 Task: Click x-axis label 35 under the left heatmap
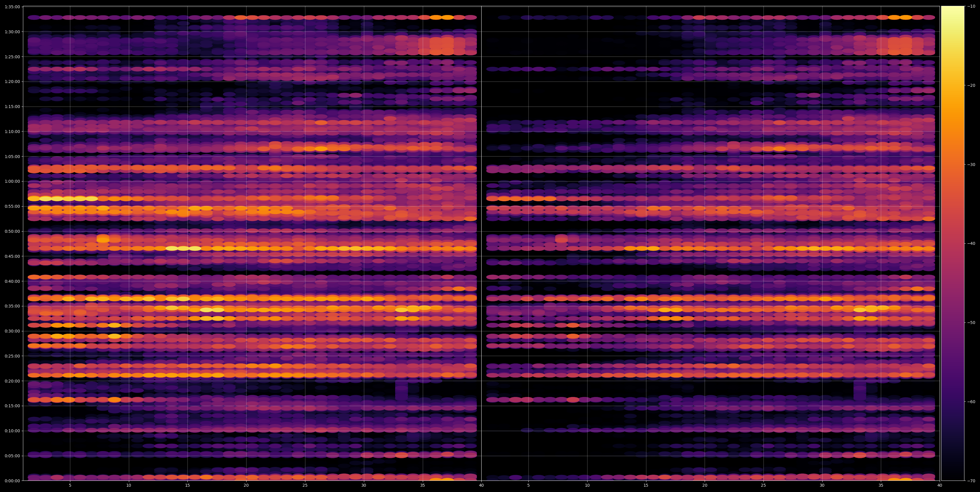point(423,486)
